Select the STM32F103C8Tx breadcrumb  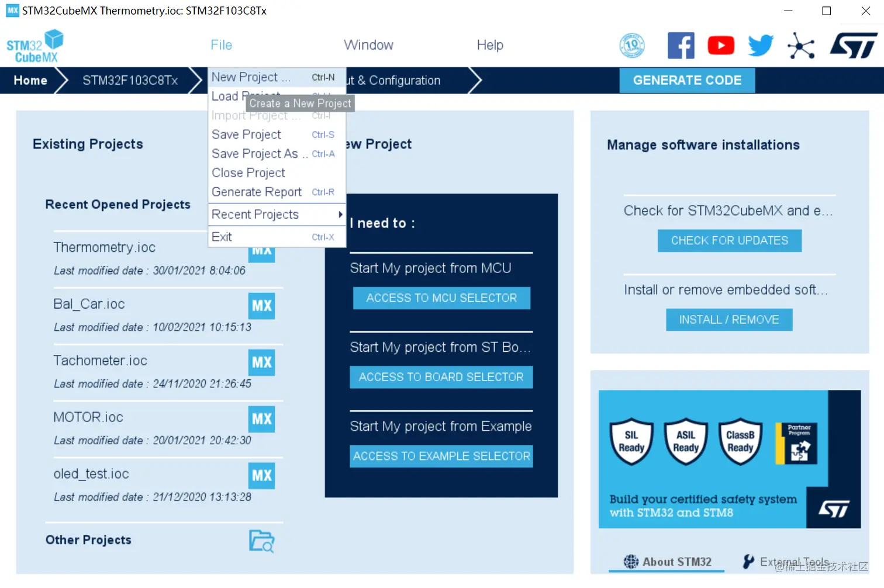click(130, 81)
